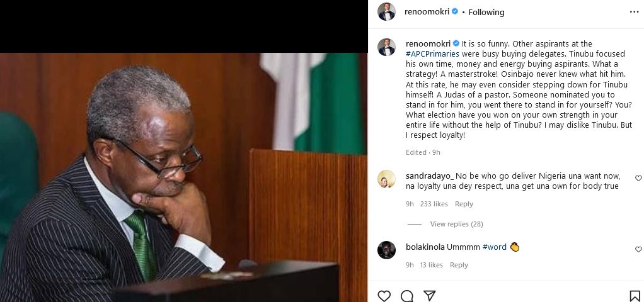Click the Following button in the header

click(486, 12)
